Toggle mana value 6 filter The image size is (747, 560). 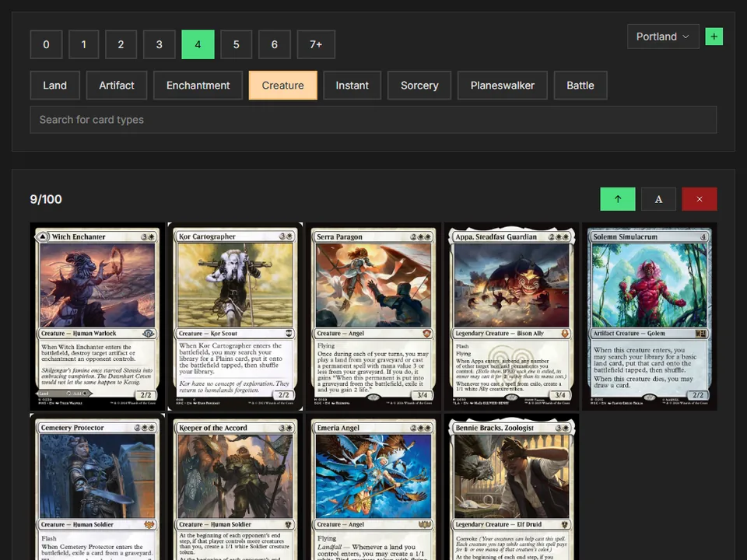[275, 44]
